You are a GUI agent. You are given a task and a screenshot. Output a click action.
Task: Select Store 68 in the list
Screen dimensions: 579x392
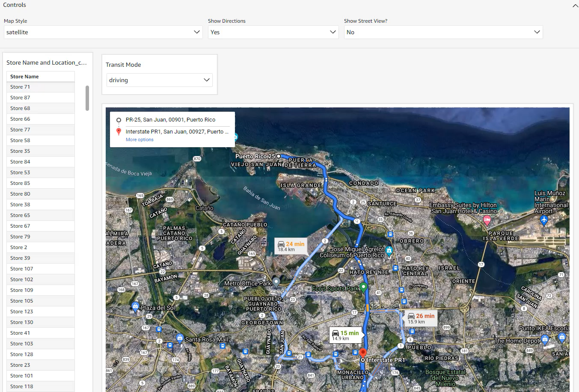(x=41, y=108)
